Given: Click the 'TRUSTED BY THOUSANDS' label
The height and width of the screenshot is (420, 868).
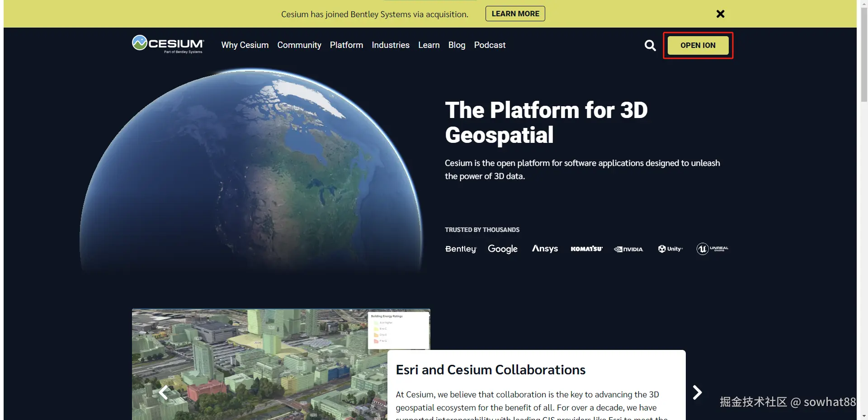Looking at the screenshot, I should point(482,230).
